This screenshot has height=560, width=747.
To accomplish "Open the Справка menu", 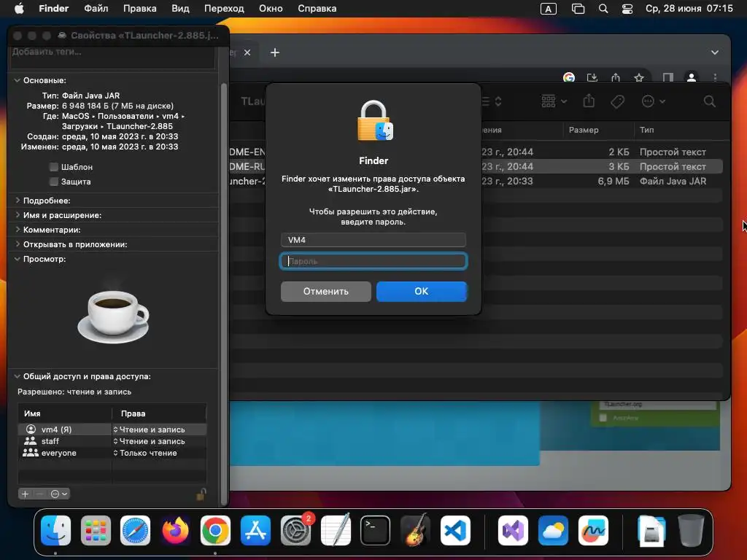I will coord(317,9).
